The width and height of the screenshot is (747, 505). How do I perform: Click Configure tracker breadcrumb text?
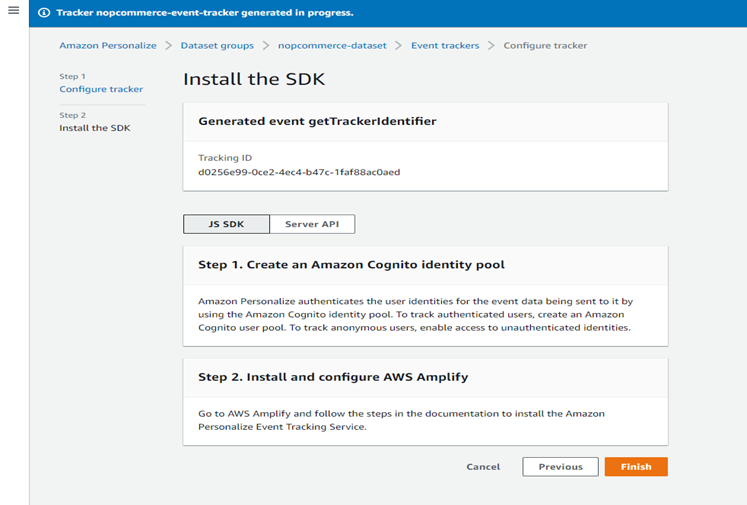pos(545,46)
